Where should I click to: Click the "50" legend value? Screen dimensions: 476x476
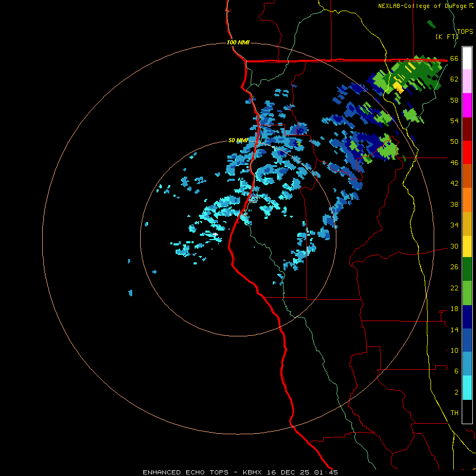454,141
